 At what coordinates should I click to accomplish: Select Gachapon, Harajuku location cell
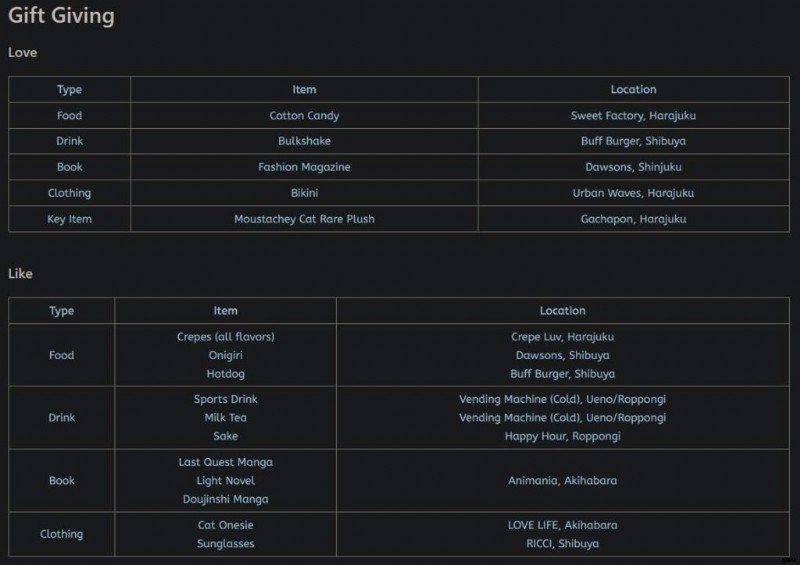(x=633, y=219)
